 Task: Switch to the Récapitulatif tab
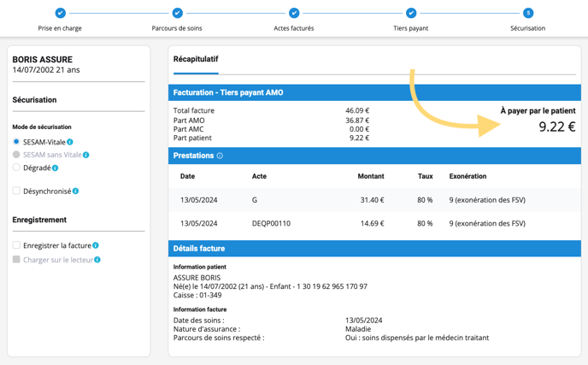(196, 59)
